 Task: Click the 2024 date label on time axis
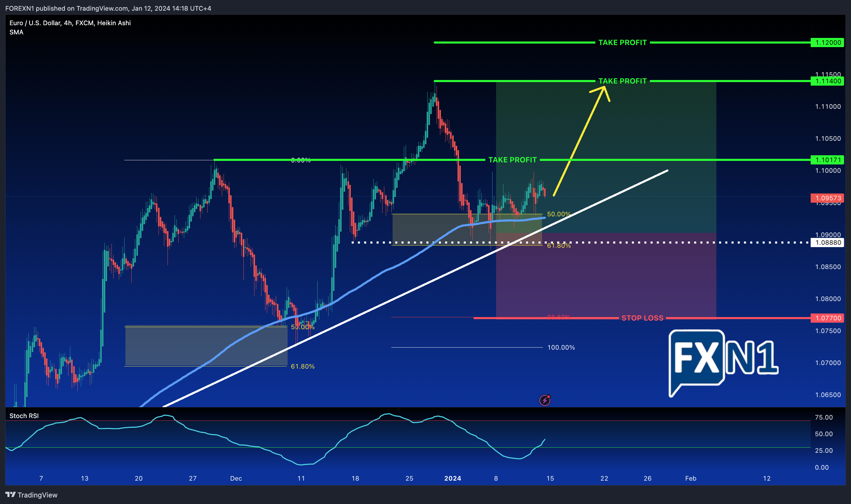pos(453,478)
